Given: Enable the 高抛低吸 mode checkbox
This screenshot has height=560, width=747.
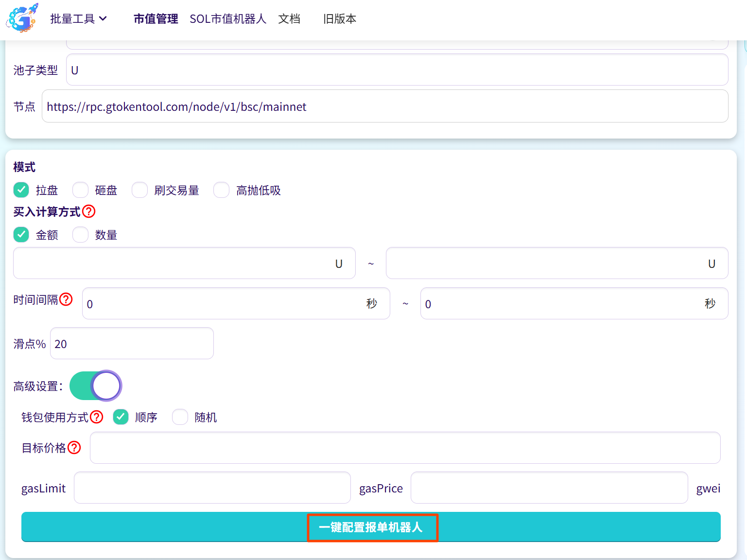Looking at the screenshot, I should pos(222,190).
